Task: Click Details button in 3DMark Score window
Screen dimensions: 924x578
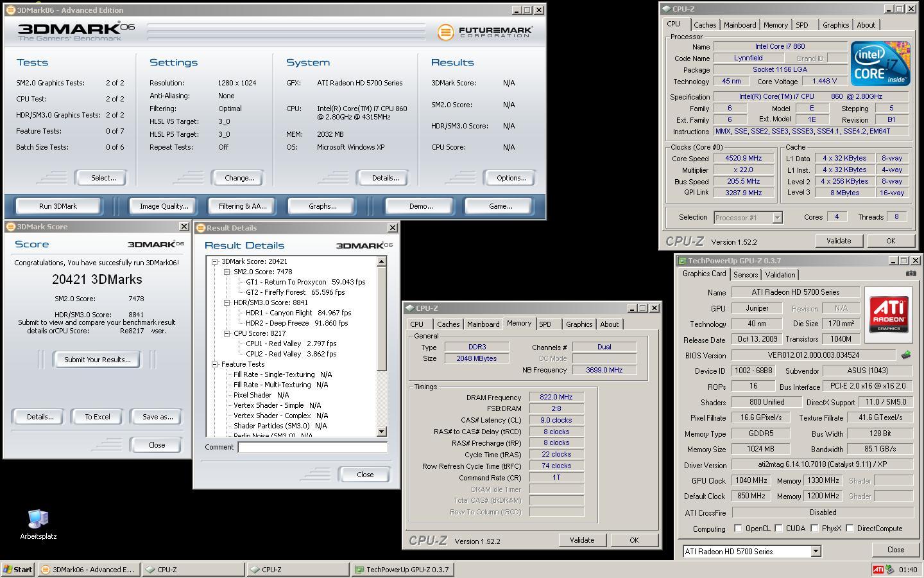Action: pyautogui.click(x=40, y=417)
